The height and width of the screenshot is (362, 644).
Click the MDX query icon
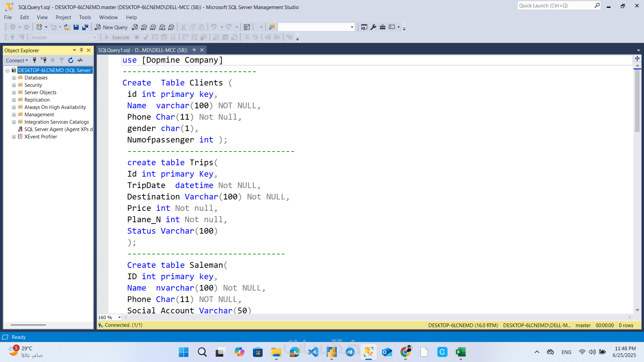144,27
